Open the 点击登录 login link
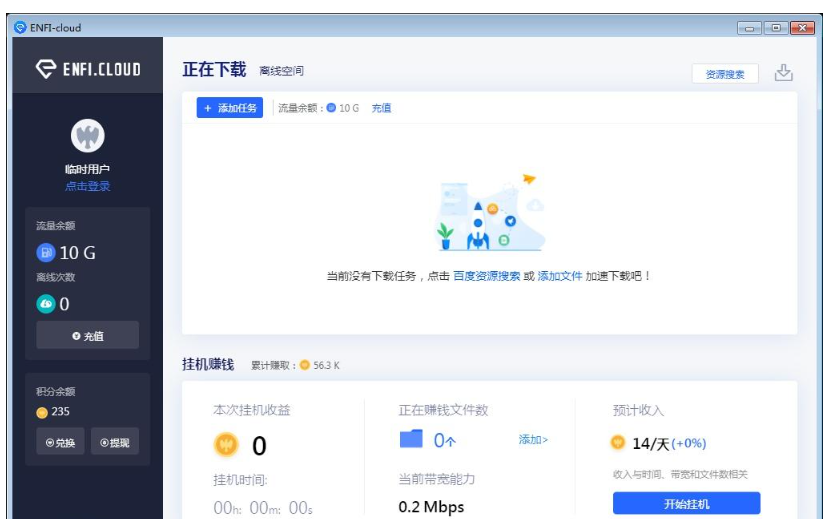 tap(88, 186)
